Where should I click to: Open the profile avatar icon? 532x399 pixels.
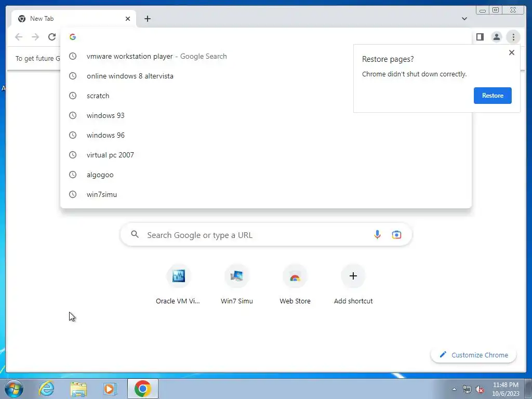496,37
